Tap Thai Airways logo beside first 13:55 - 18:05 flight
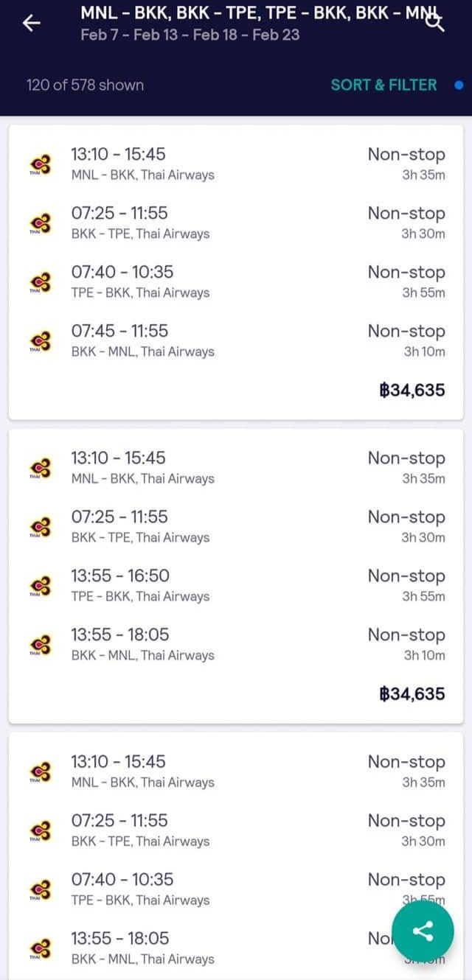472x980 pixels. pos(41,644)
